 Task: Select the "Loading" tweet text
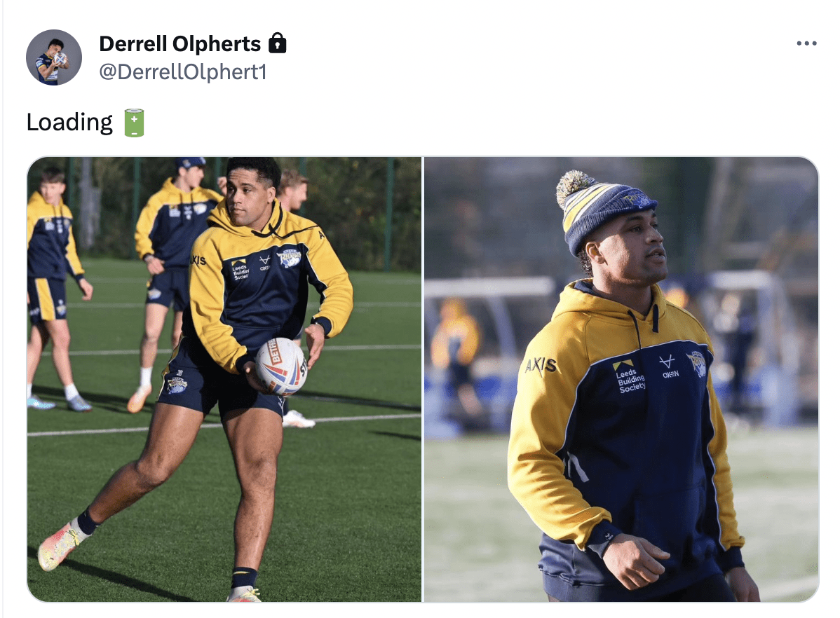tap(69, 123)
